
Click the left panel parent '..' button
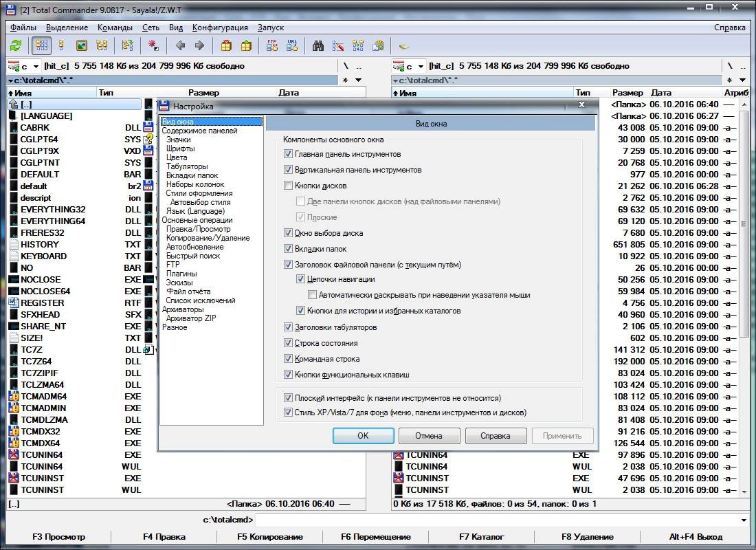pyautogui.click(x=359, y=66)
